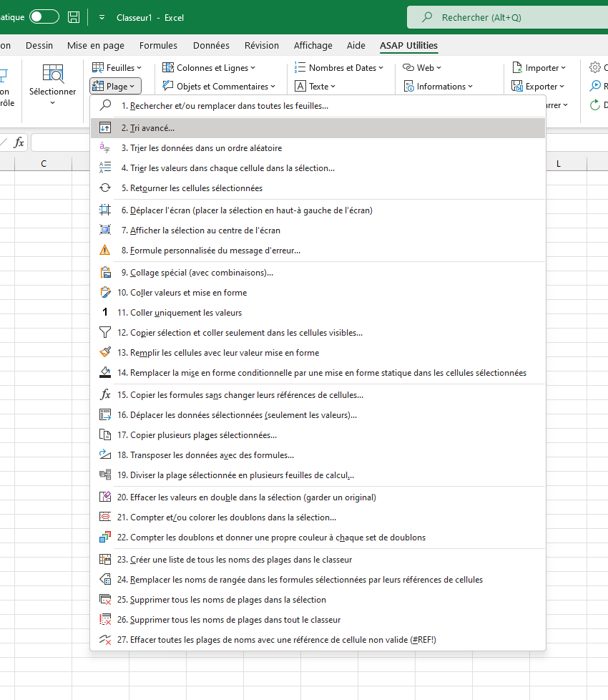Click the fx icon for Copier les formules
Image resolution: width=608 pixels, height=700 pixels.
click(105, 394)
